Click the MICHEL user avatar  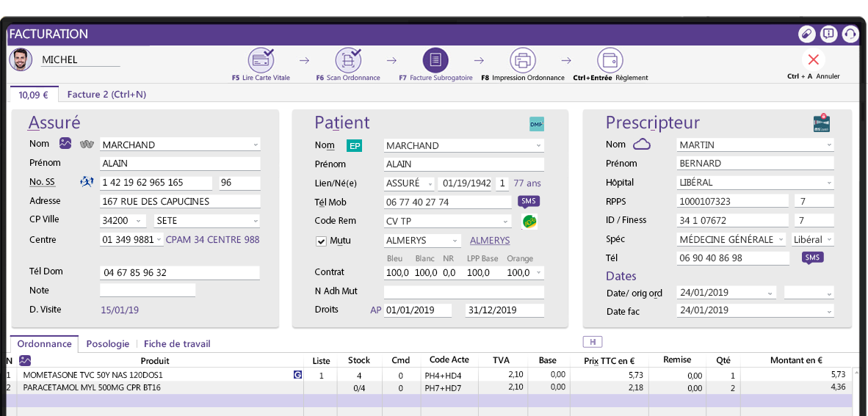21,59
